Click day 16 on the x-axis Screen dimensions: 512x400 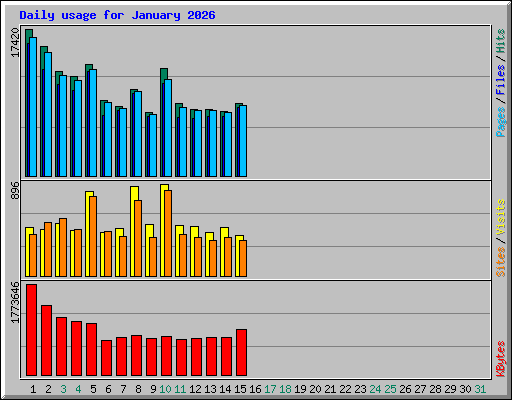pos(255,389)
